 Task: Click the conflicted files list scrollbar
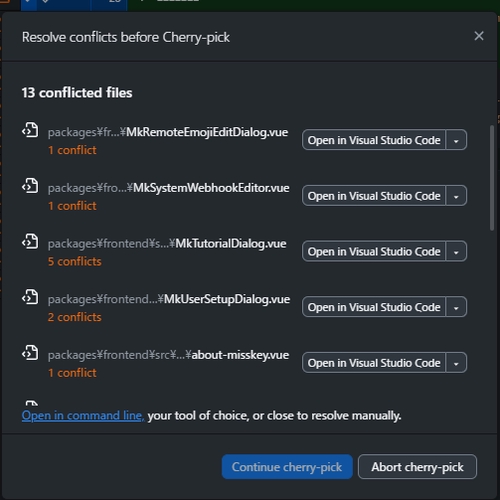coord(492,178)
